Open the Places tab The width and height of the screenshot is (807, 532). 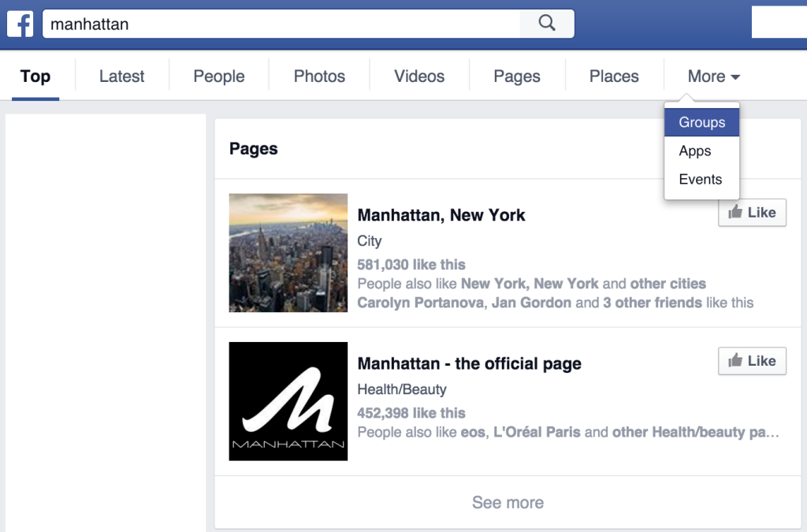pyautogui.click(x=614, y=76)
